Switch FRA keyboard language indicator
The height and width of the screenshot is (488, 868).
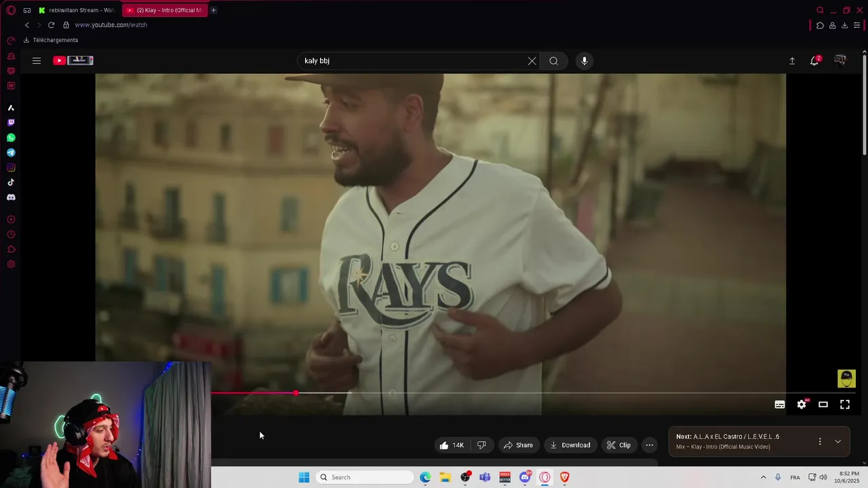pos(795,477)
